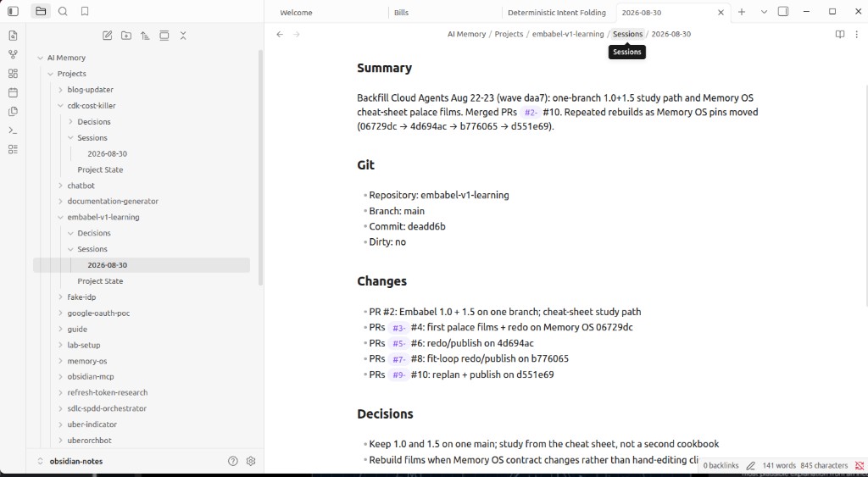Click the #3- tag in Changes

[398, 328]
